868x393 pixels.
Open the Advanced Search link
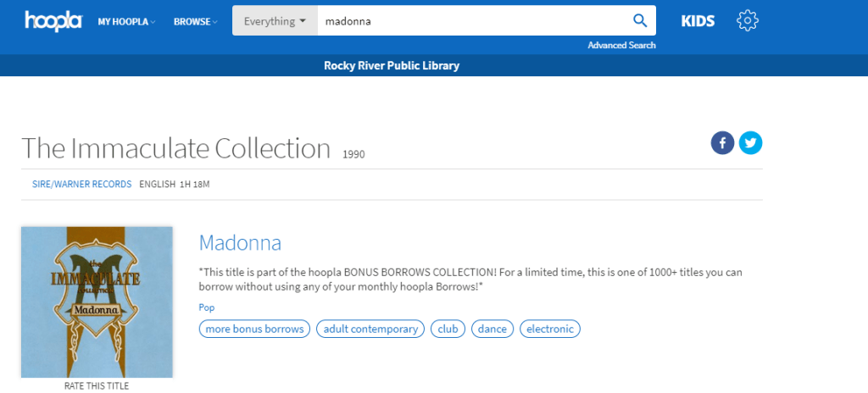[621, 45]
